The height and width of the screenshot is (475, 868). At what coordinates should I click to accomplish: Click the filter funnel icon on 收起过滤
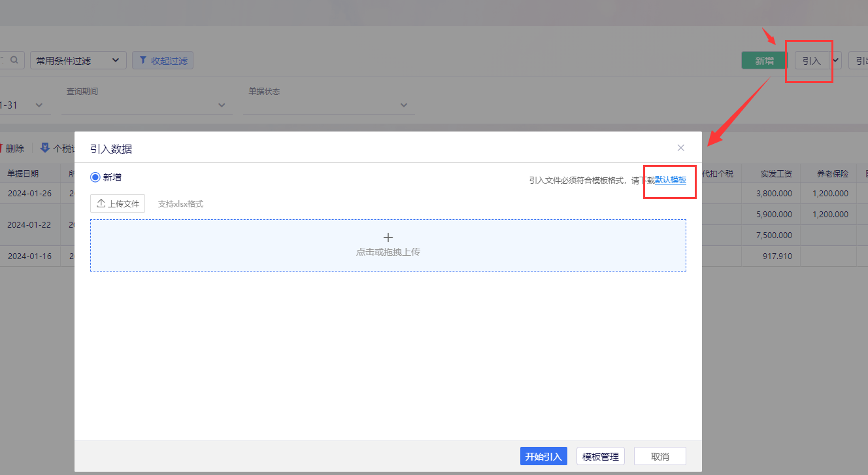[142, 60]
